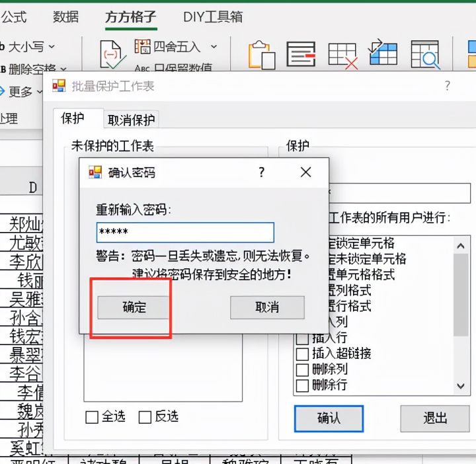
Task: Click the blue table swap arrows icon
Action: 383,52
